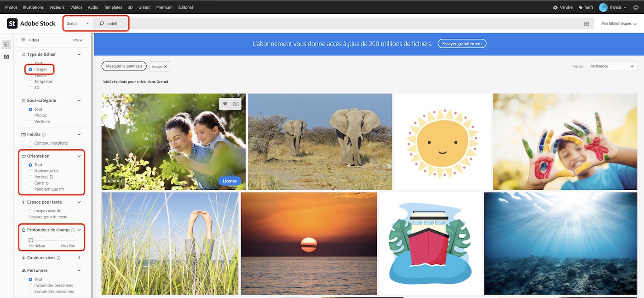
Task: Click Effacer to clear all filters
Action: [x=78, y=40]
